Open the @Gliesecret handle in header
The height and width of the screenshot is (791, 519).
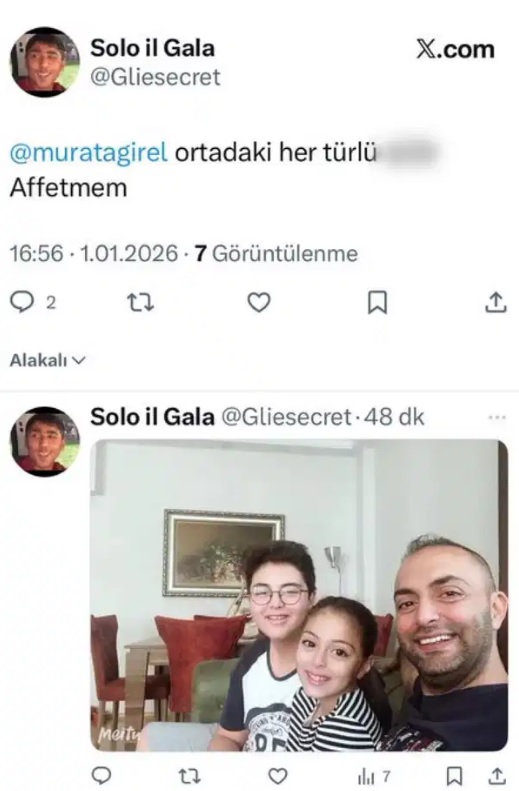(x=155, y=77)
